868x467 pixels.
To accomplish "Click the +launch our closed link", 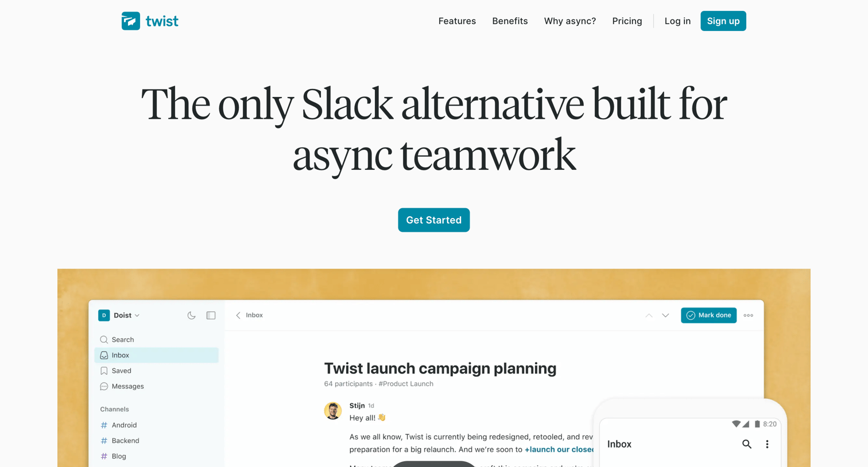I will [559, 450].
